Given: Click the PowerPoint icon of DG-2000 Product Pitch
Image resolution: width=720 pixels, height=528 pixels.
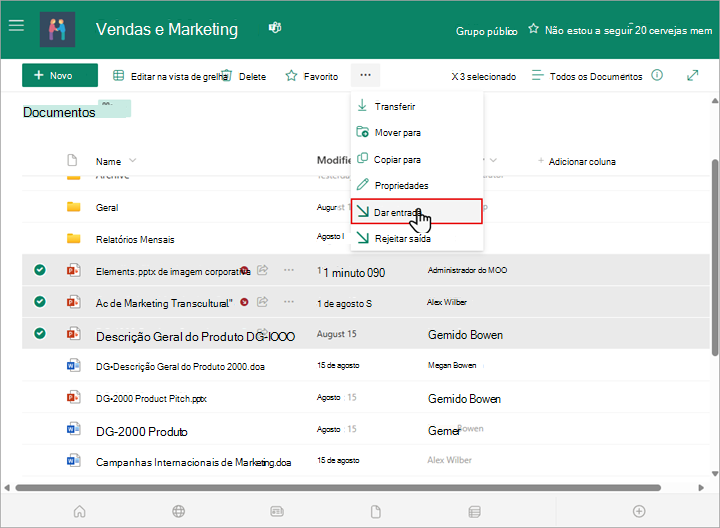Looking at the screenshot, I should [73, 397].
